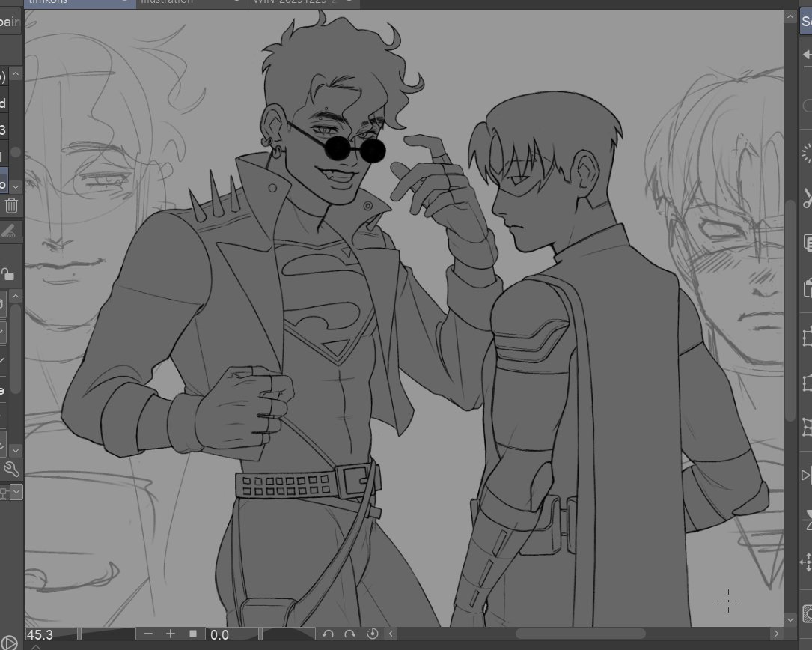Open settings with the wrench icon

point(11,469)
